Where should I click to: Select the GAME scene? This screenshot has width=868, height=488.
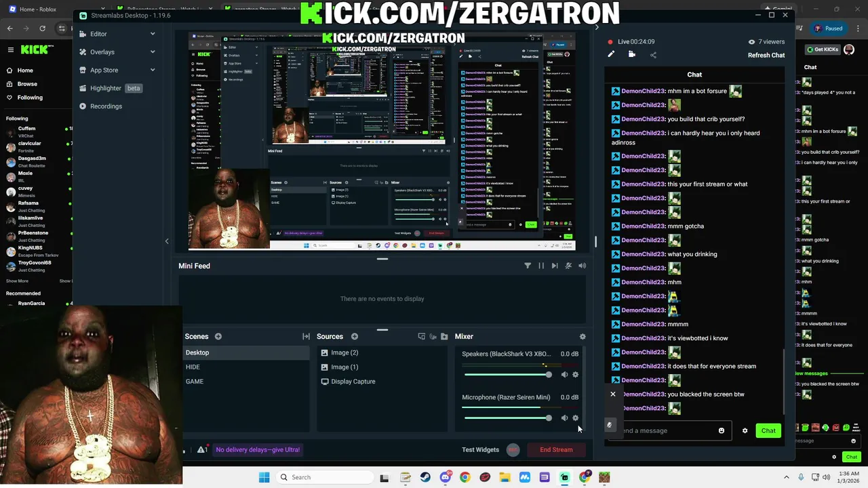(x=246, y=382)
